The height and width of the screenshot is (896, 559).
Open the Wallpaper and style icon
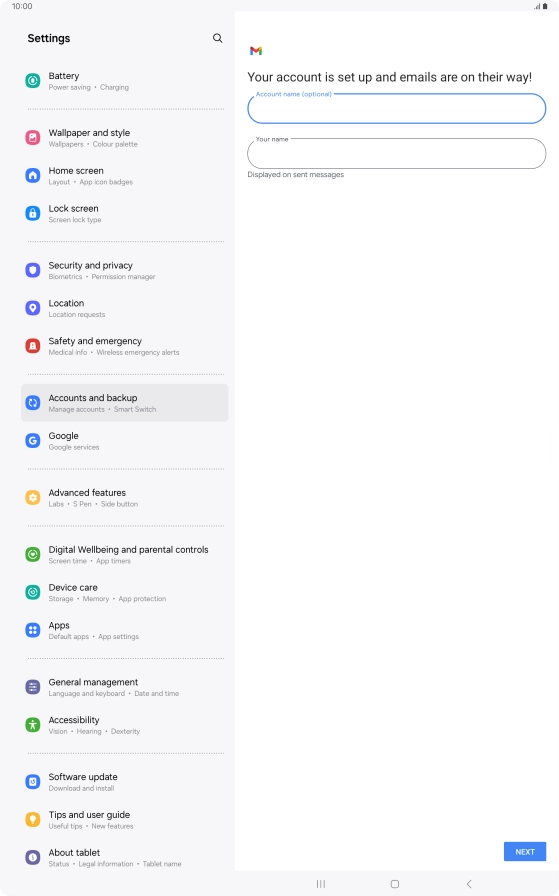pos(33,137)
